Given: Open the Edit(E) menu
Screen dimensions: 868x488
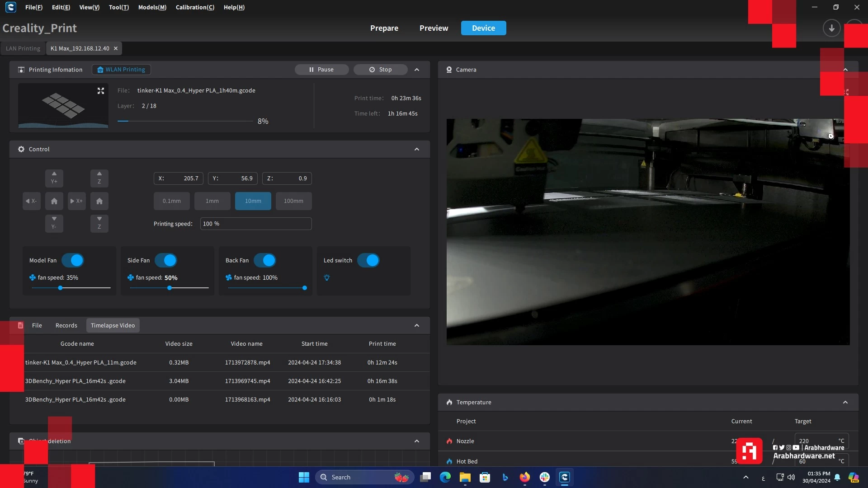Looking at the screenshot, I should (x=61, y=7).
